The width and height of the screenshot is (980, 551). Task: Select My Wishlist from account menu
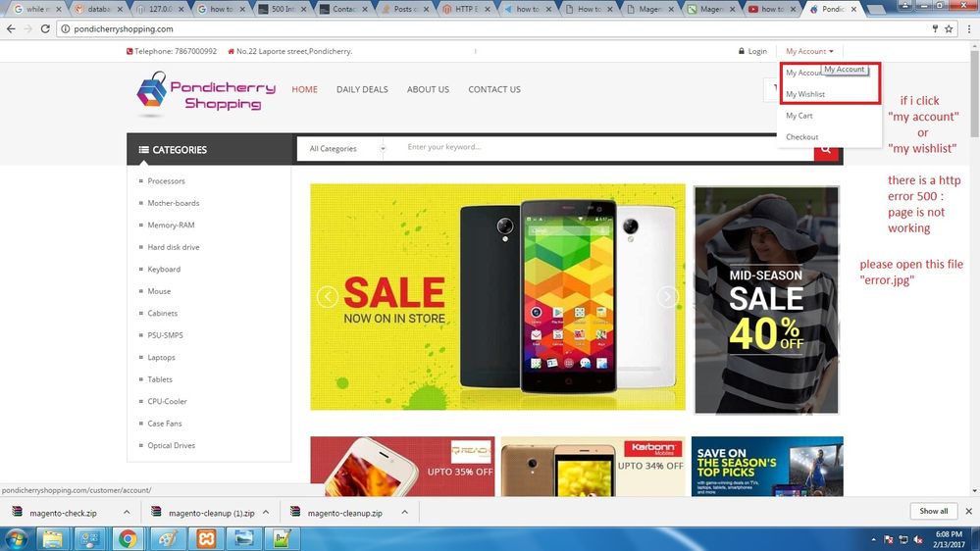(805, 94)
